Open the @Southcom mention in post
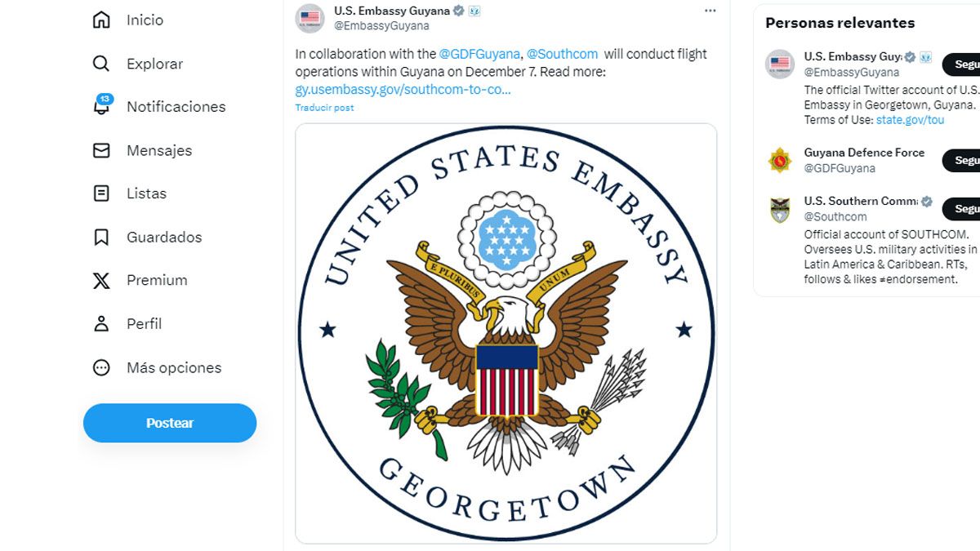980x551 pixels. [x=561, y=54]
